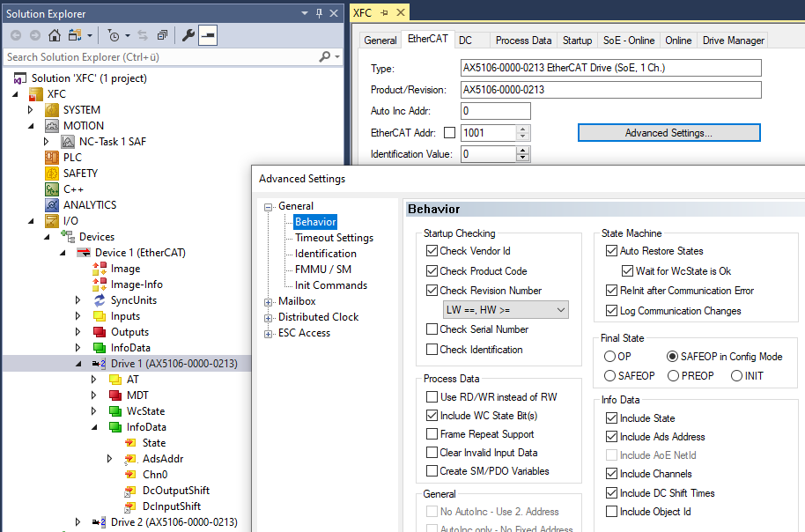Switch to the Process Data tab
Image resolution: width=805 pixels, height=532 pixels.
[x=523, y=41]
